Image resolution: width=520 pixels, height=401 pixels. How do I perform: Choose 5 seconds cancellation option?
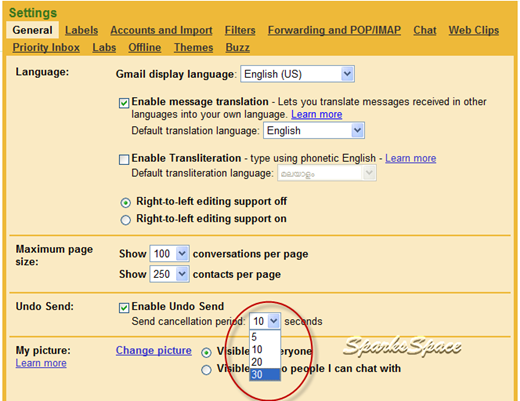click(x=265, y=337)
